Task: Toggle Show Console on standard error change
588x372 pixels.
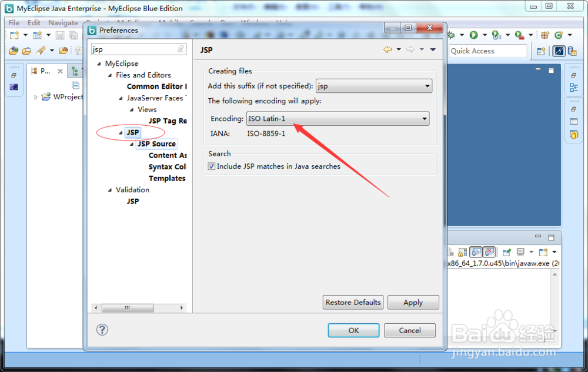Action: pos(489,252)
